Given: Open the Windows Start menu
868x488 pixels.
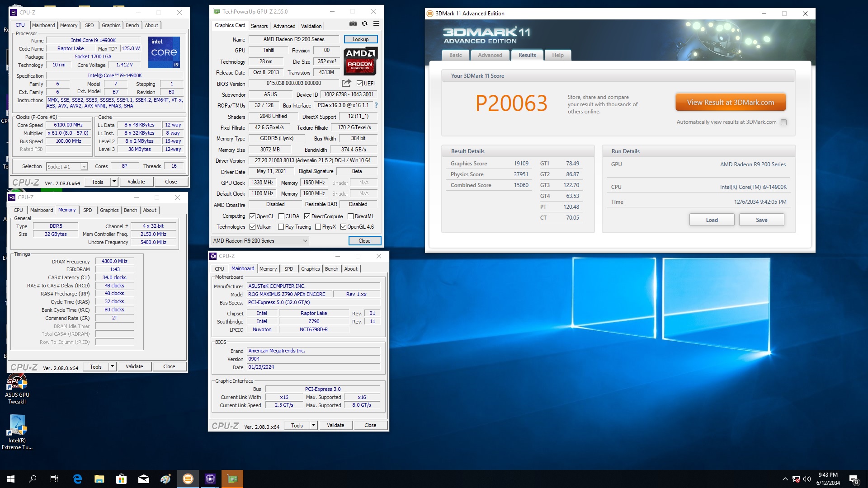Looking at the screenshot, I should point(11,479).
